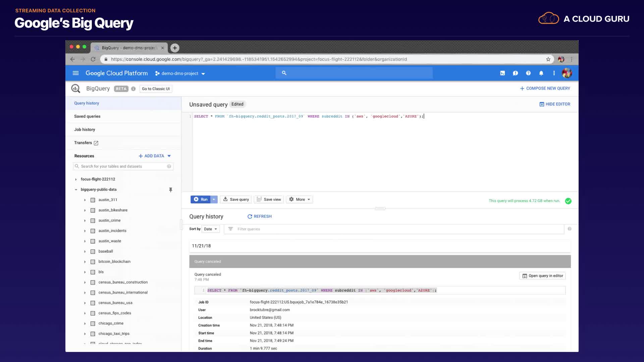The height and width of the screenshot is (362, 644).
Task: Collapse the bigquery-public-data tree
Action: pos(76,190)
